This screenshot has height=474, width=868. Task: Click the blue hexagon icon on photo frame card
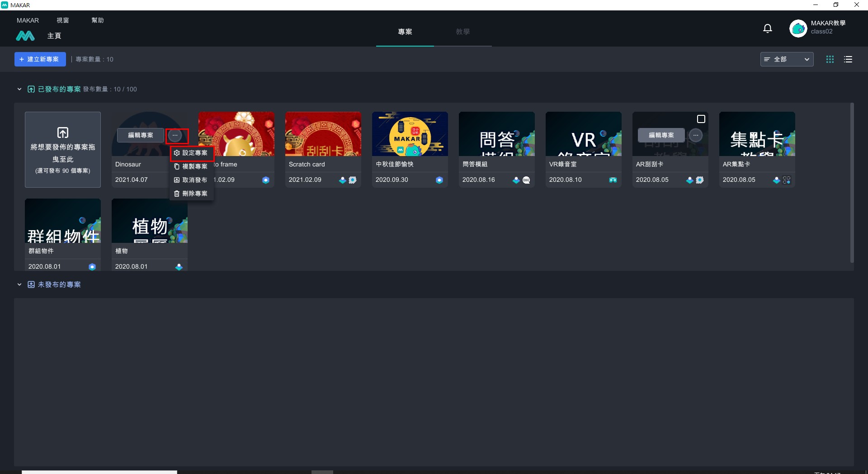[266, 180]
